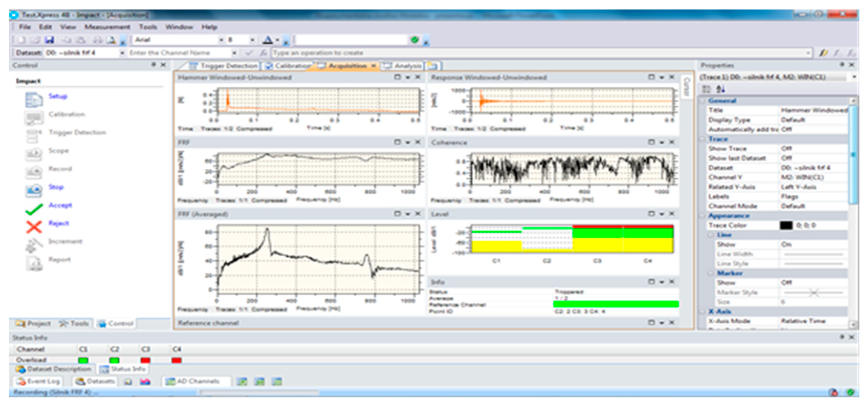Click the Save disk icon in toolbar
The image size is (868, 405).
[x=50, y=40]
